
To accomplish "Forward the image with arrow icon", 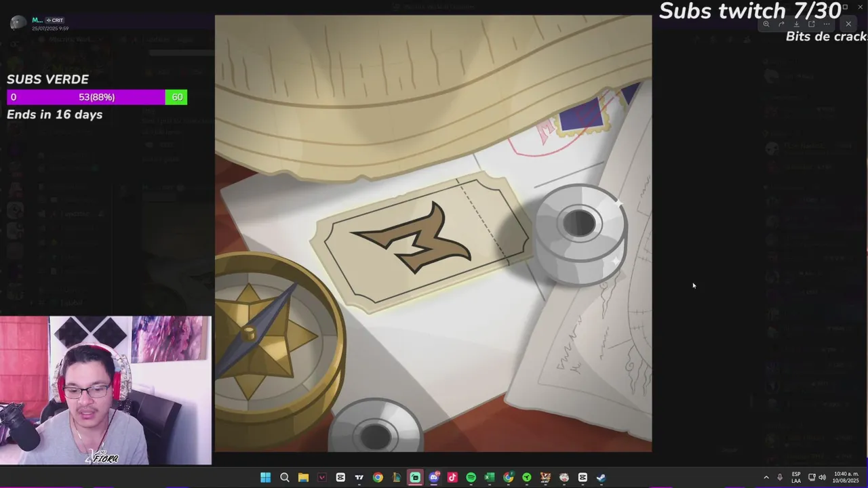I will 781,24.
